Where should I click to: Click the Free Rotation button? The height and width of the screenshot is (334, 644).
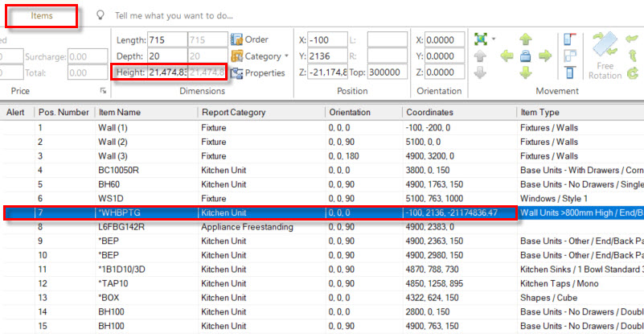[605, 56]
